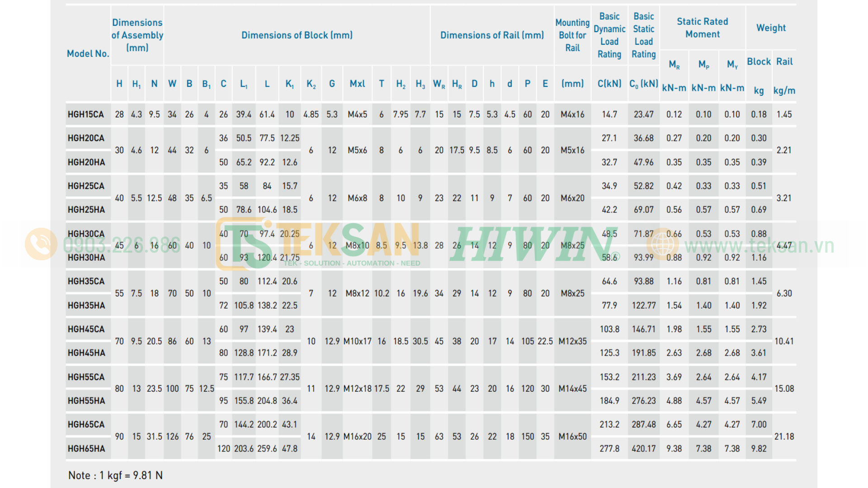Click the HGH35HA model cell
The image size is (868, 488).
tap(86, 305)
